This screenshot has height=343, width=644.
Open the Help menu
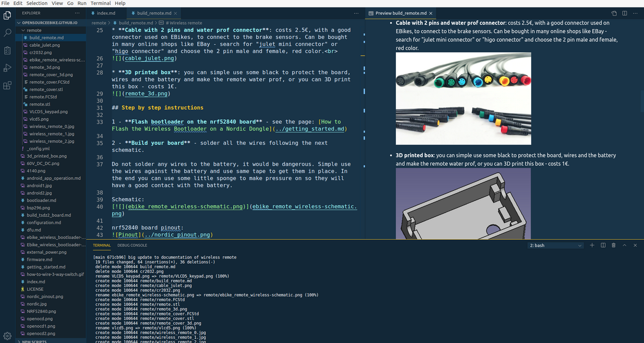click(x=120, y=3)
